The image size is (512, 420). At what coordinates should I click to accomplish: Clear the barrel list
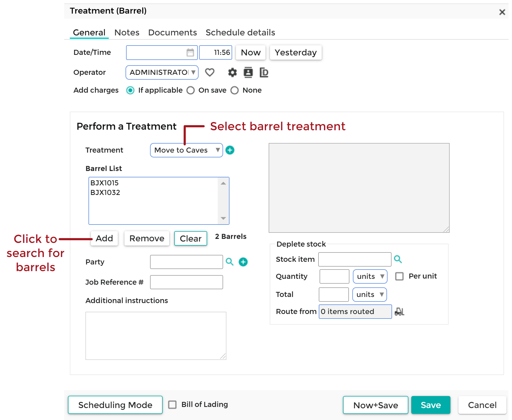click(x=191, y=238)
